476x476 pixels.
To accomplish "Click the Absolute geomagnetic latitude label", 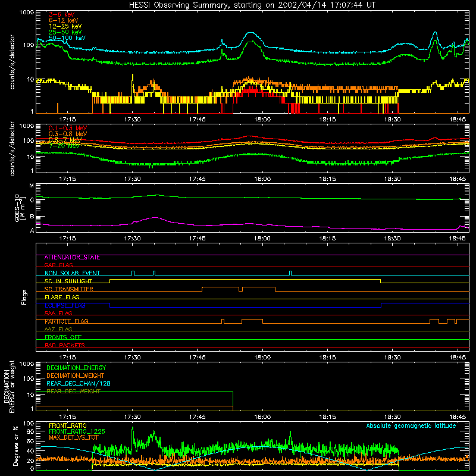I will (411, 425).
